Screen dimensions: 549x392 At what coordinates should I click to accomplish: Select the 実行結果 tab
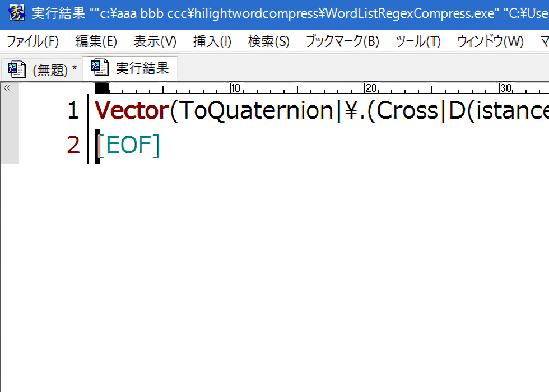[142, 68]
